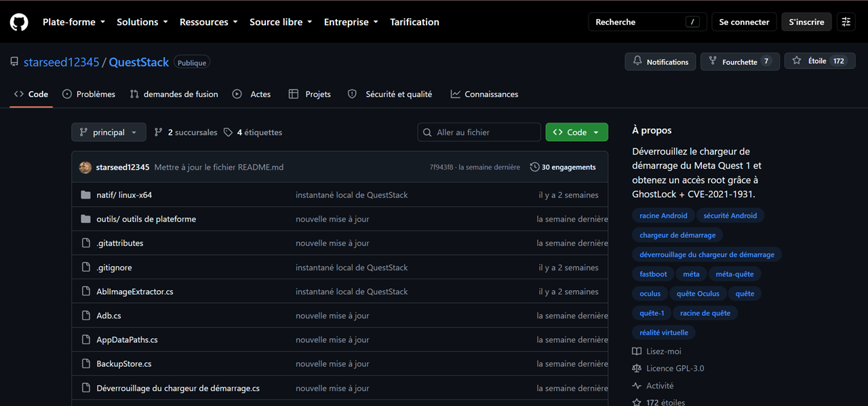This screenshot has width=868, height=406.
Task: Click the starseed12345 owner link in title
Action: pyautogui.click(x=62, y=62)
